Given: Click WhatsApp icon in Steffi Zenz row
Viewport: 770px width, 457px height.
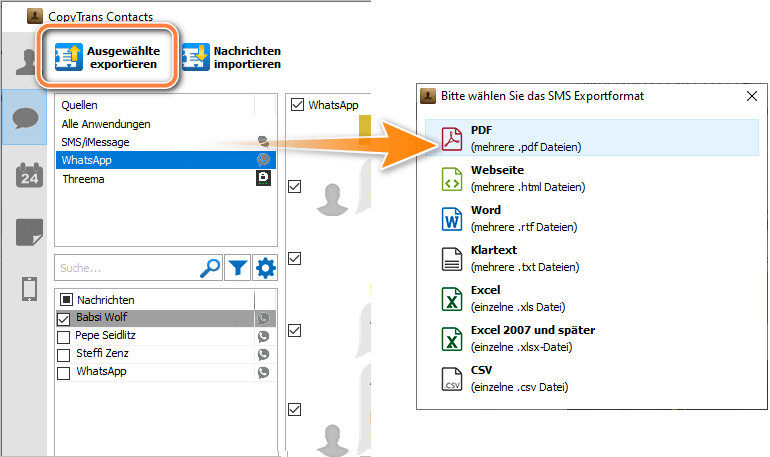Looking at the screenshot, I should [x=264, y=354].
